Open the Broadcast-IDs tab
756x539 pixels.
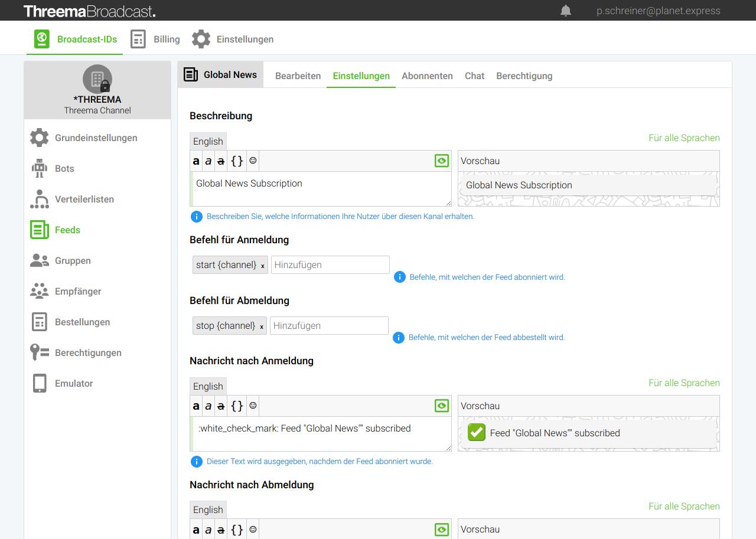coord(75,40)
